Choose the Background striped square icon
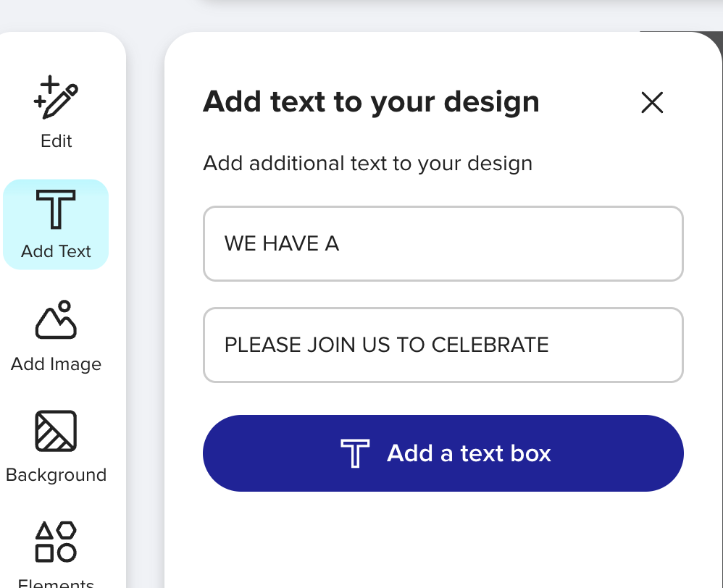Screen dimensions: 723x588 click(56, 431)
